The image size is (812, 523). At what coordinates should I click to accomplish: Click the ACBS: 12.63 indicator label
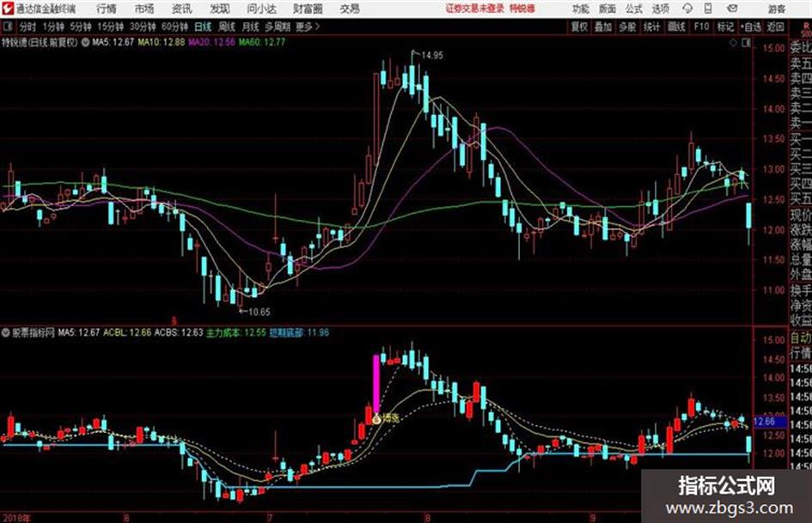pos(179,332)
